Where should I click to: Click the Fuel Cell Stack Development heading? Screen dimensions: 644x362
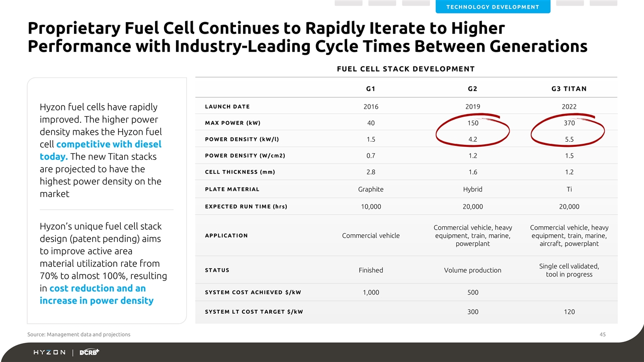tap(406, 69)
